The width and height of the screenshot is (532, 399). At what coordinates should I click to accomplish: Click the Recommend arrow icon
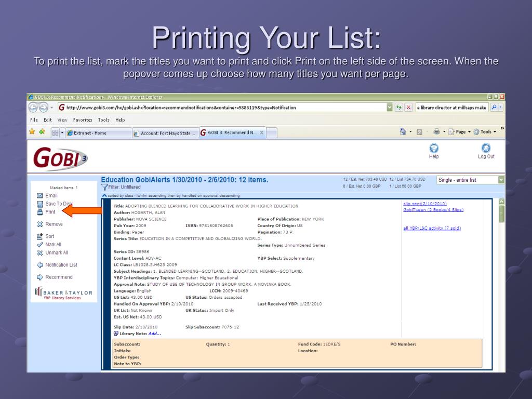pos(39,277)
